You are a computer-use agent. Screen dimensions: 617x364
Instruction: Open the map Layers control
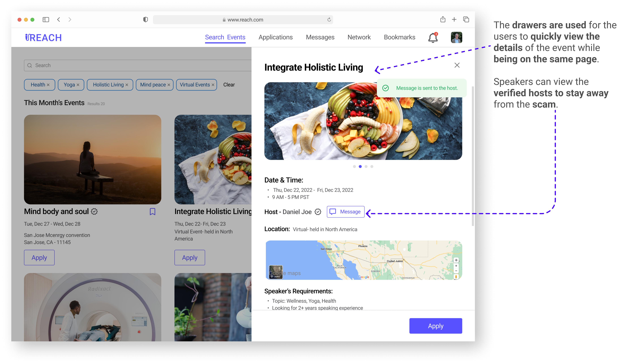[x=276, y=272]
